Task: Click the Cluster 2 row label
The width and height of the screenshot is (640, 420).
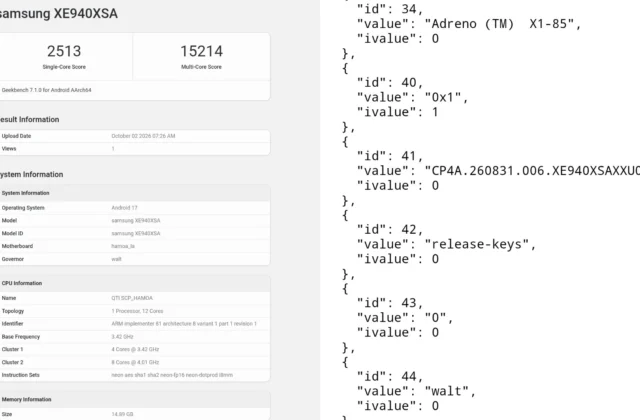Action: click(12, 362)
